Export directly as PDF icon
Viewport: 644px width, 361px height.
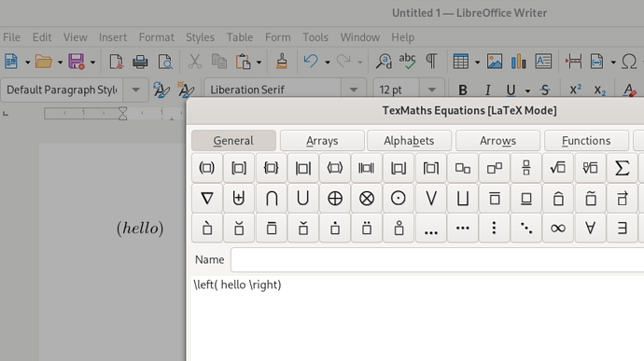point(117,62)
